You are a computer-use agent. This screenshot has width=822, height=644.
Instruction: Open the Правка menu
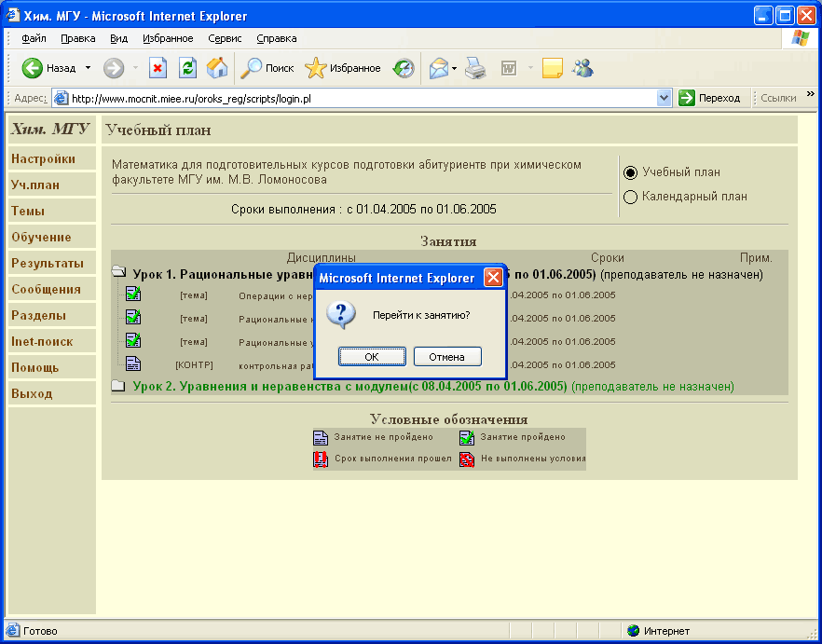(x=78, y=39)
